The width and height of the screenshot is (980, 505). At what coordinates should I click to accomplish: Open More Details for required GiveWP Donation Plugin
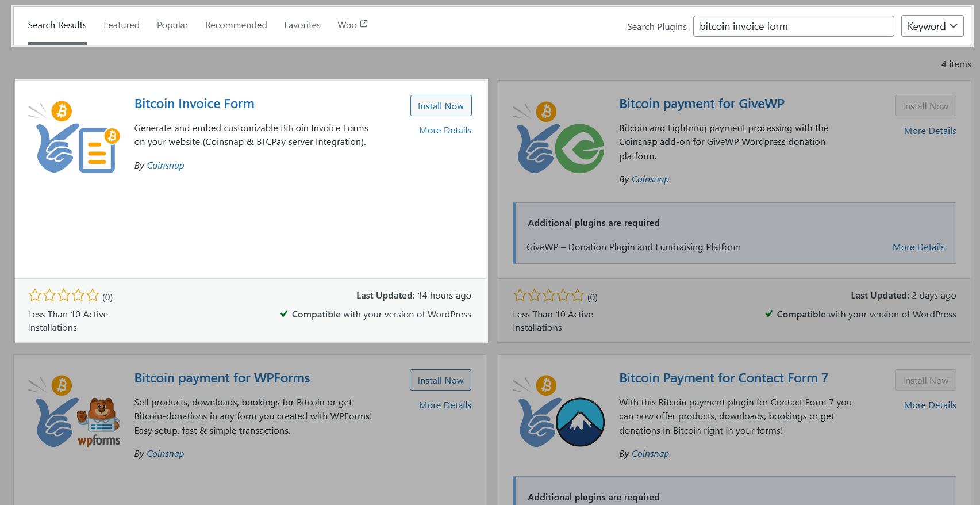pyautogui.click(x=918, y=247)
